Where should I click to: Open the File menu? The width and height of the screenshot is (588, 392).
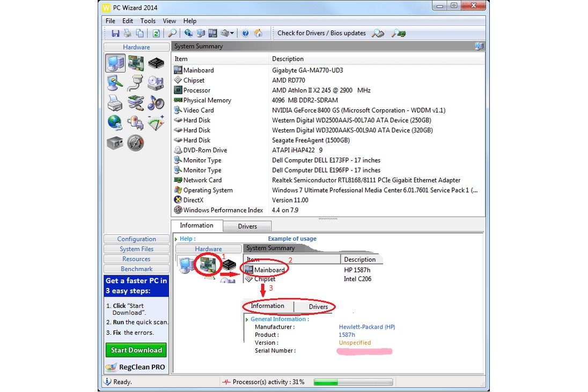[111, 21]
